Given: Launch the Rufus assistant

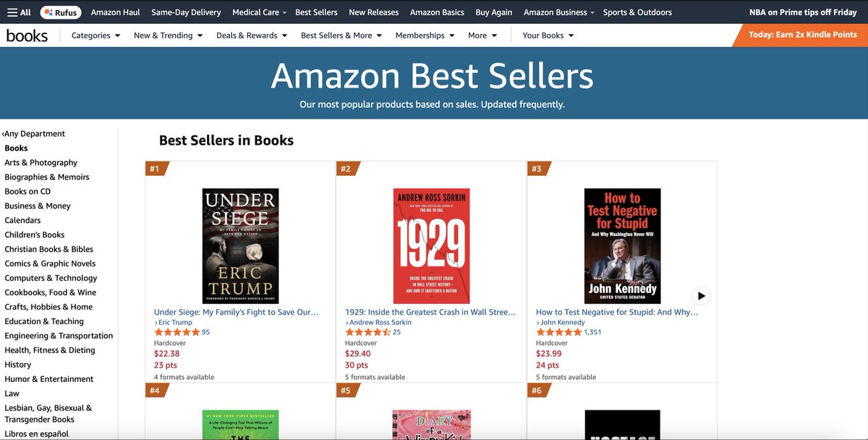Looking at the screenshot, I should coord(61,12).
